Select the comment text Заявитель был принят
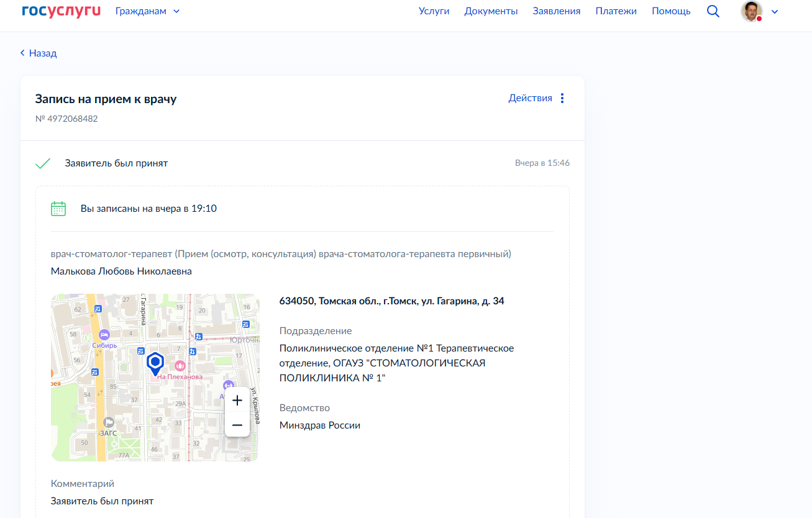This screenshot has width=812, height=518. pyautogui.click(x=102, y=501)
